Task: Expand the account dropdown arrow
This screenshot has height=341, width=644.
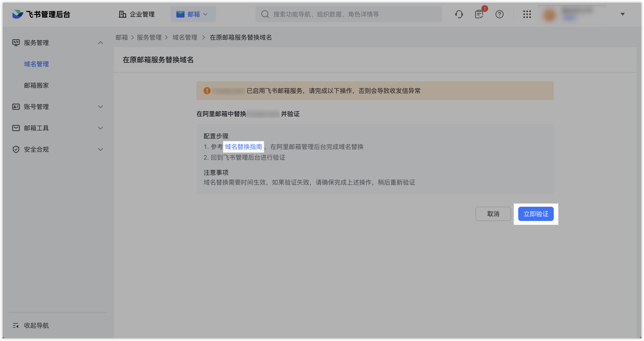Action: (x=622, y=14)
